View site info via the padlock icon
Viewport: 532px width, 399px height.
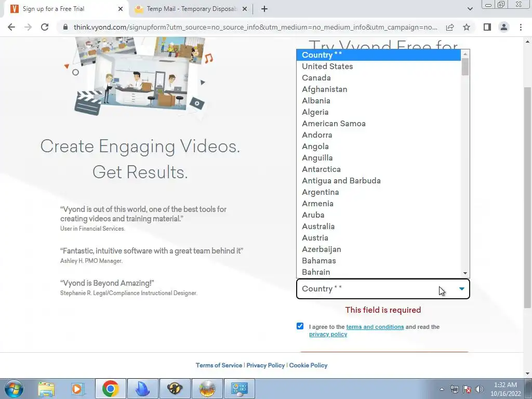(65, 27)
